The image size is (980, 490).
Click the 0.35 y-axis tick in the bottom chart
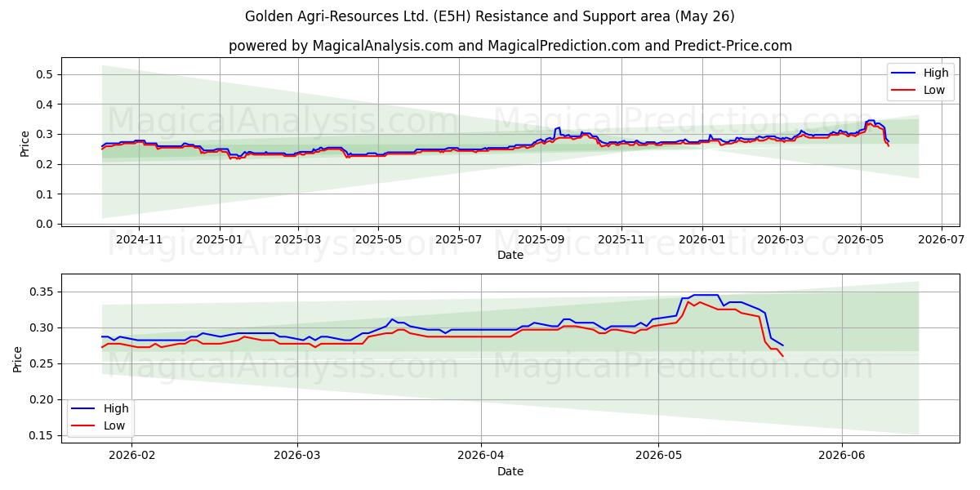click(42, 292)
